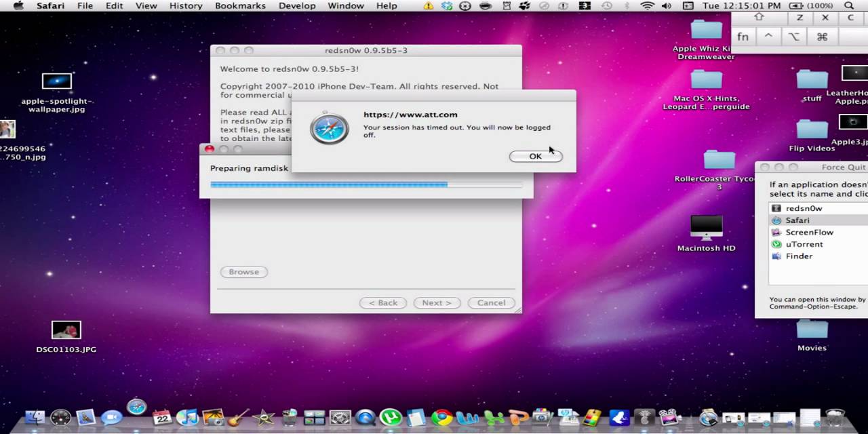
Task: Select Finder in Force Quit list
Action: [x=818, y=256]
